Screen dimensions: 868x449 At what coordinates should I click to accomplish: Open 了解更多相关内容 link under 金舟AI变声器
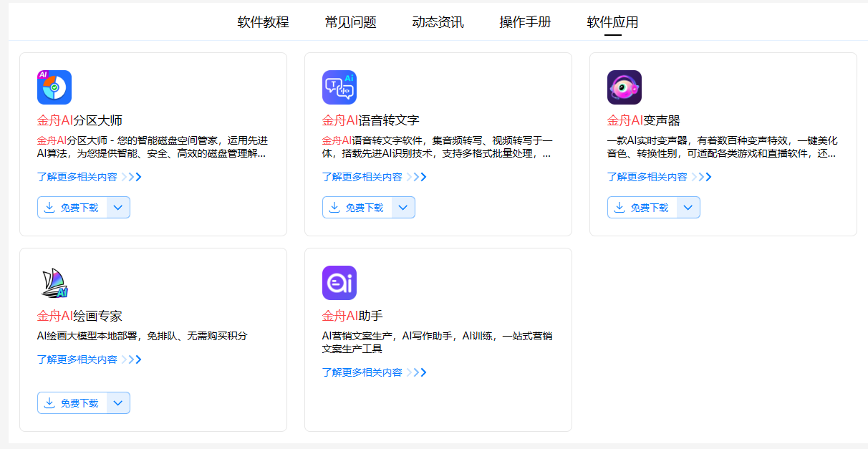[x=647, y=177]
